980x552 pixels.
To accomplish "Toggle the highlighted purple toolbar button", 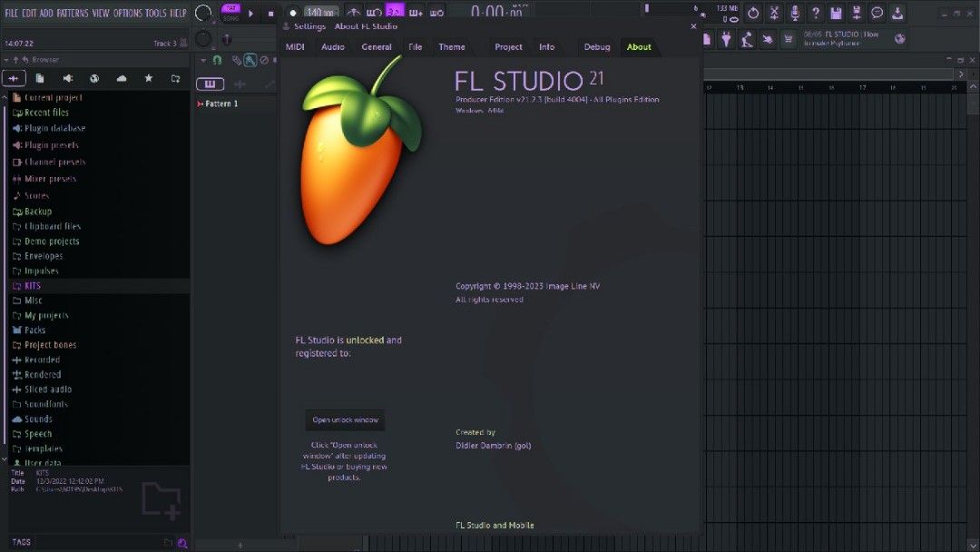I will tap(395, 13).
